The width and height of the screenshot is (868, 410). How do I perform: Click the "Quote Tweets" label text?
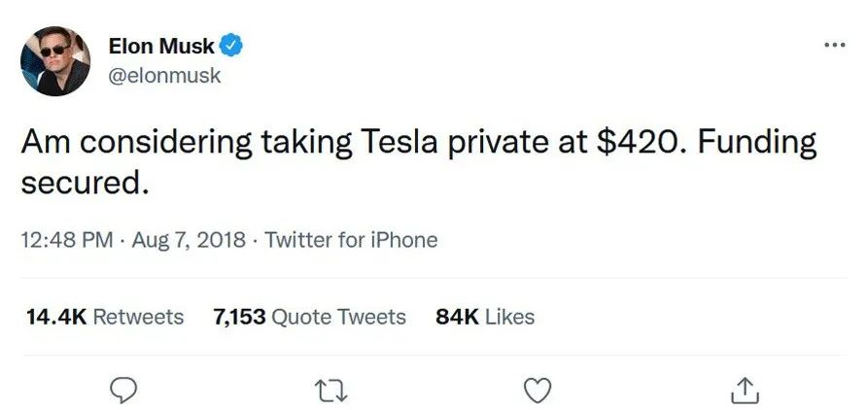coord(339,318)
